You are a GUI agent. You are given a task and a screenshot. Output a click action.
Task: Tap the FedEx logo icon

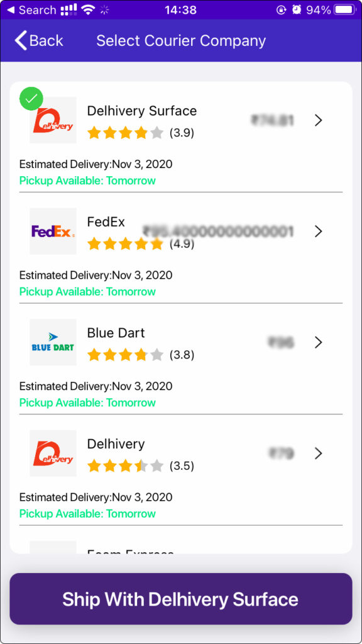click(53, 231)
